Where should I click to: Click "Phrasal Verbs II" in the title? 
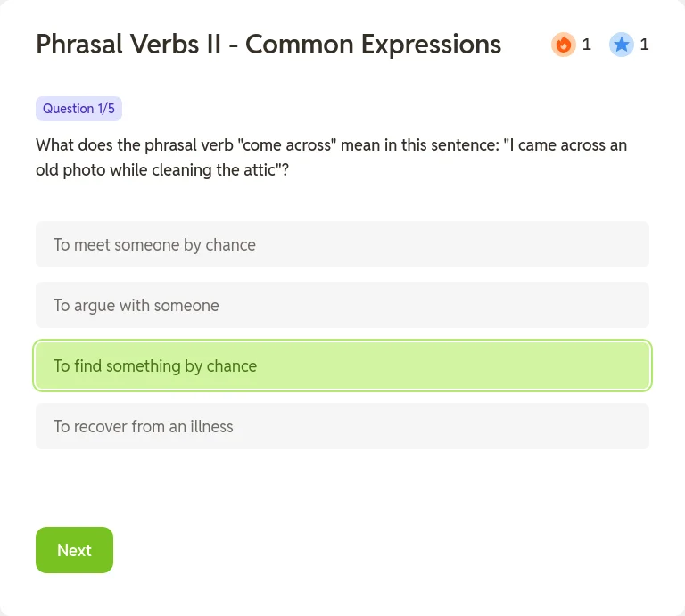coord(128,45)
